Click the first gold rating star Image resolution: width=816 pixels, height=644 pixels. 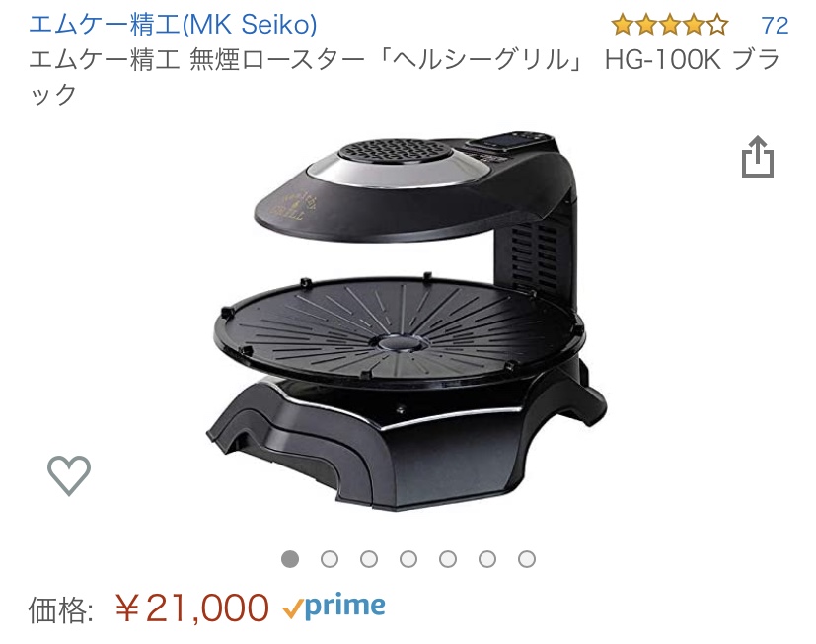pos(623,25)
